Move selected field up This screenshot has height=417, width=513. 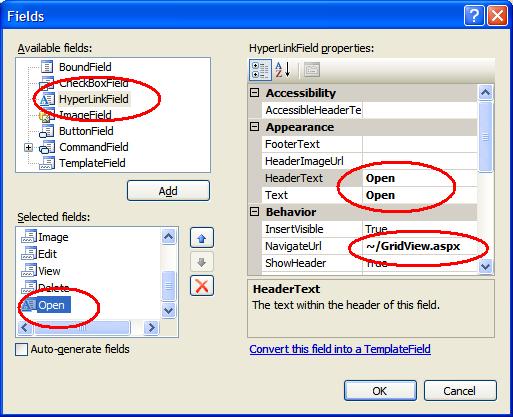pyautogui.click(x=202, y=238)
